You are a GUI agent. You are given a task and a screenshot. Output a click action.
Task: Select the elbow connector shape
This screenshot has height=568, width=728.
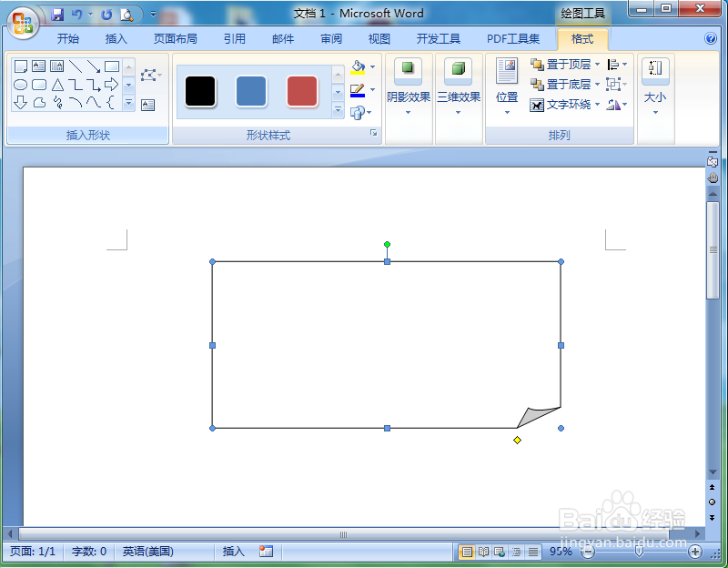click(x=76, y=85)
